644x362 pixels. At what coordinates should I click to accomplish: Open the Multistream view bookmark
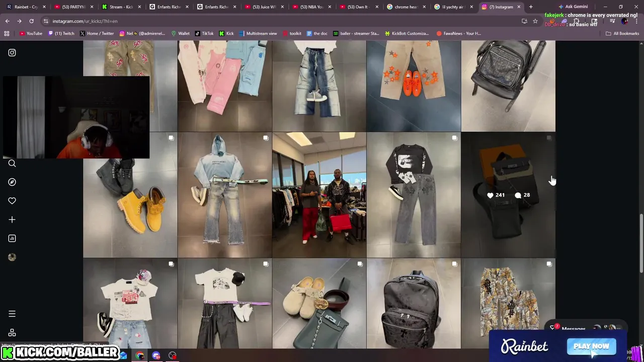(258, 33)
